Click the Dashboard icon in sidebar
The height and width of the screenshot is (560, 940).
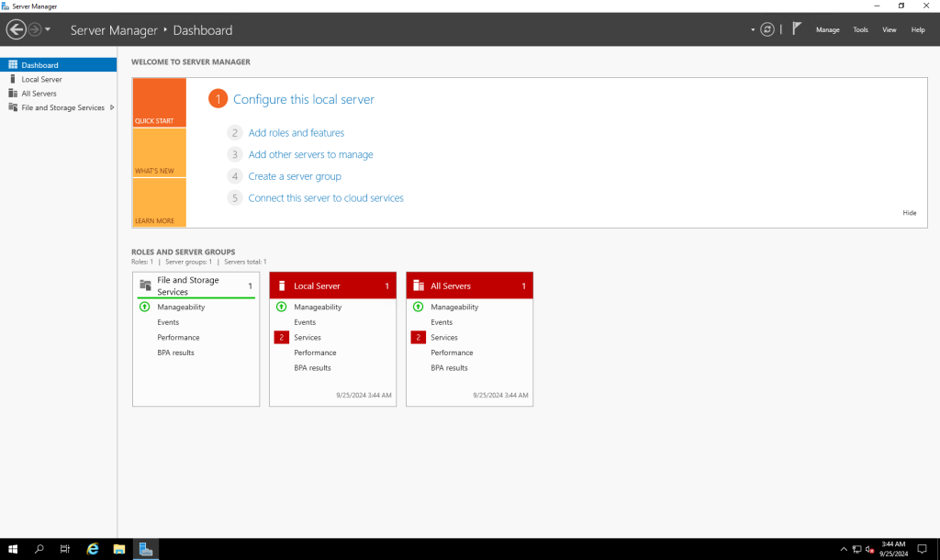tap(13, 65)
